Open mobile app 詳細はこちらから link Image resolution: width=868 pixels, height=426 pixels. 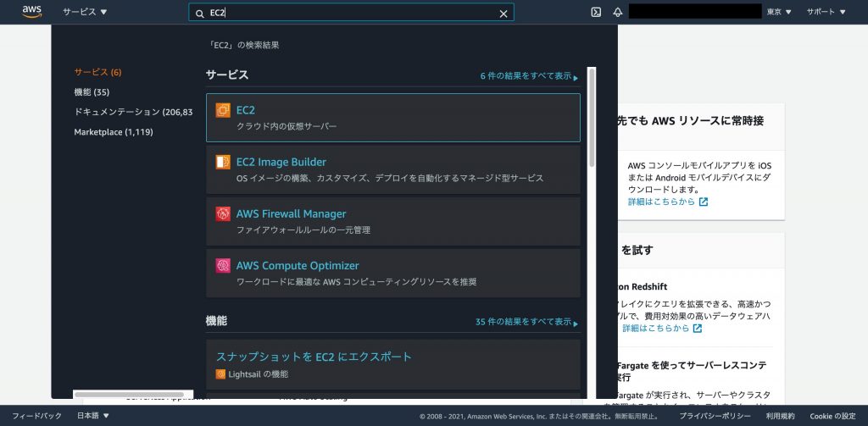click(x=661, y=202)
